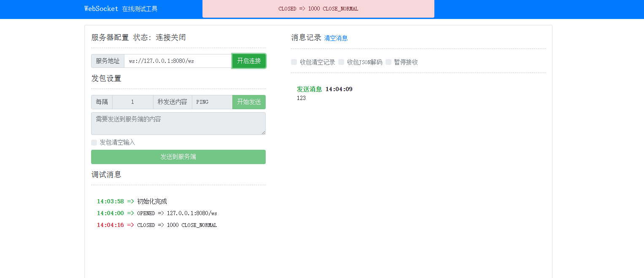Click the 清空消息 link
This screenshot has width=644, height=278.
click(336, 38)
